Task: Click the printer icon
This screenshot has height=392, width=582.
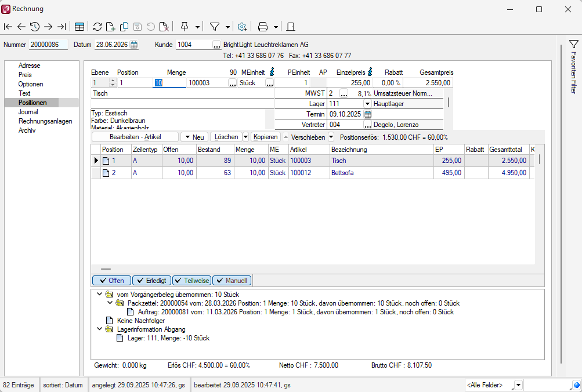Action: tap(263, 27)
